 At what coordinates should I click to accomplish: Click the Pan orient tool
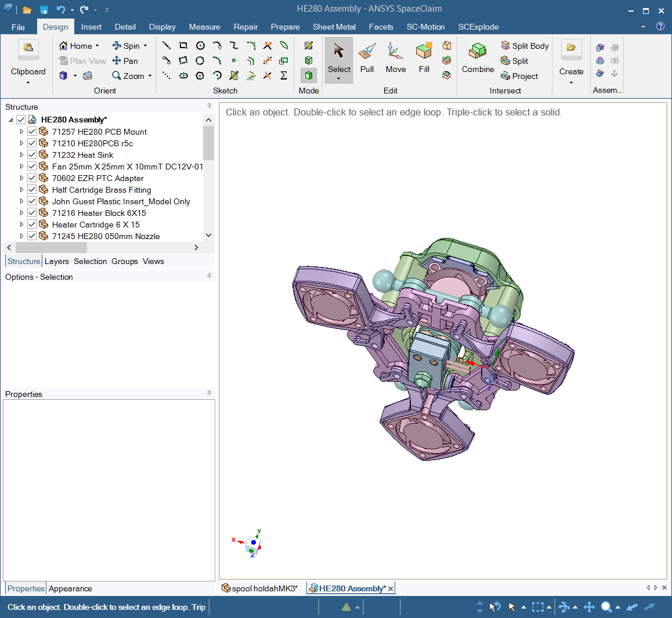125,61
